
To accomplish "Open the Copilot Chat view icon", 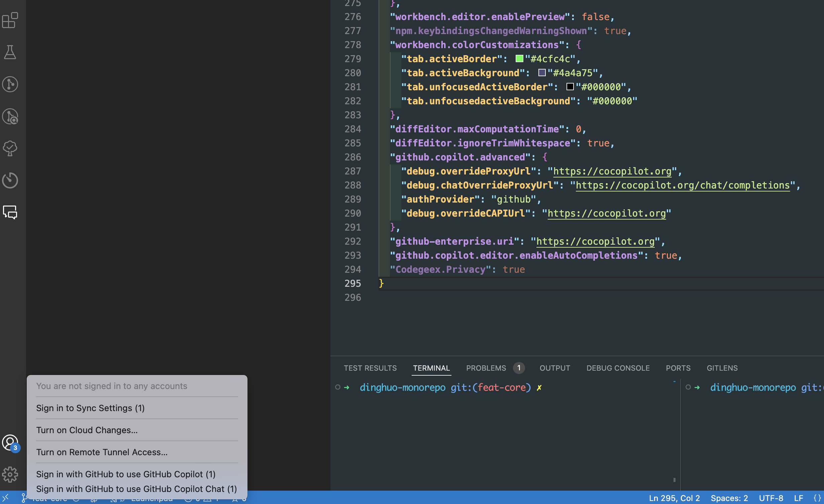I will pos(10,212).
